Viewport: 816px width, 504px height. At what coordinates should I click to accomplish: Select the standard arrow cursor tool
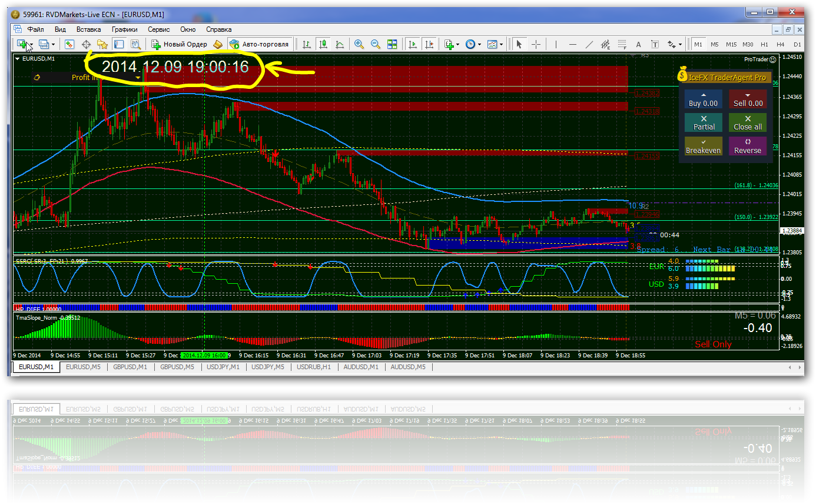519,44
